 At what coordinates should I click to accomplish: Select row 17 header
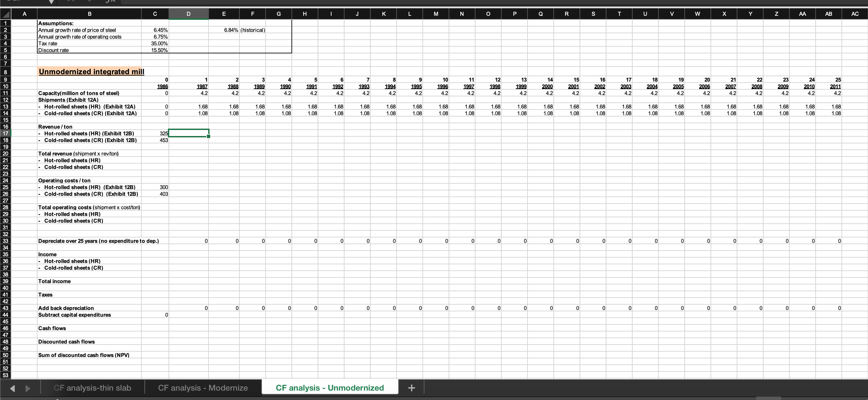(x=5, y=133)
